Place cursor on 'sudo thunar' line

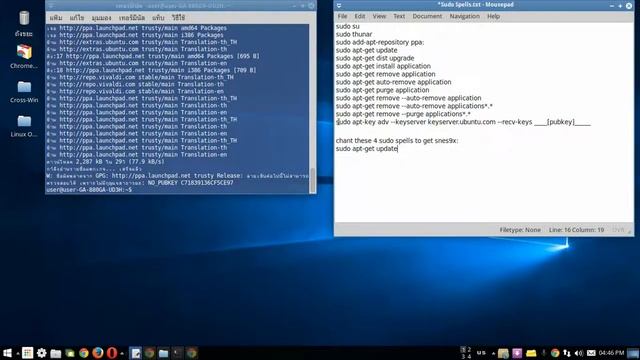point(354,34)
